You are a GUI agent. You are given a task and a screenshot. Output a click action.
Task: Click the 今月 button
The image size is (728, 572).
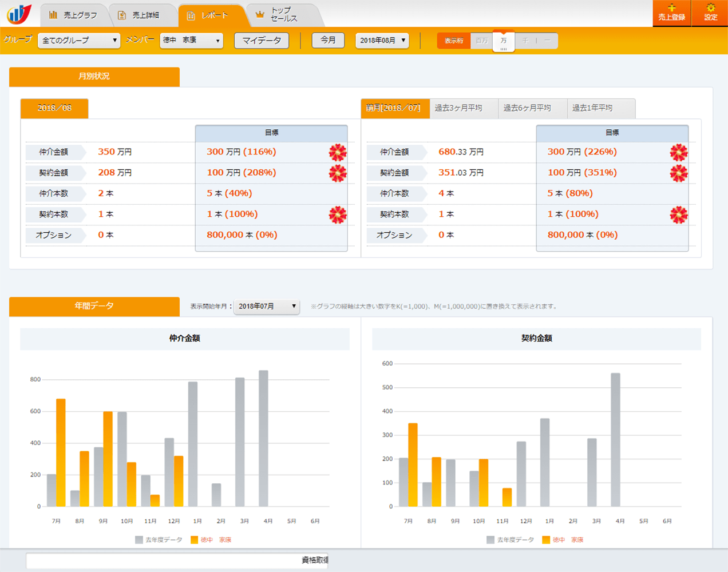[x=328, y=41]
